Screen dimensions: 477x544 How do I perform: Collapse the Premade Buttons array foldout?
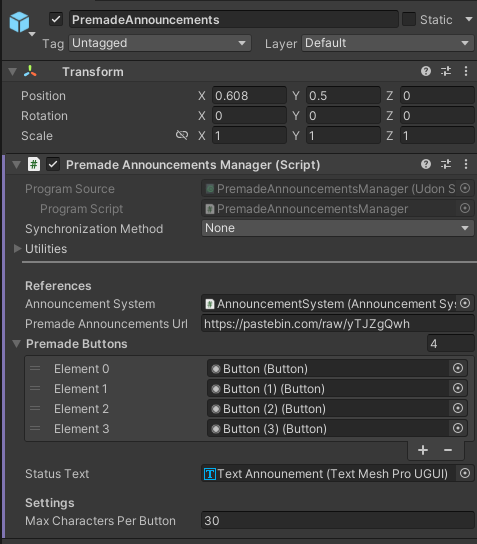[16, 344]
